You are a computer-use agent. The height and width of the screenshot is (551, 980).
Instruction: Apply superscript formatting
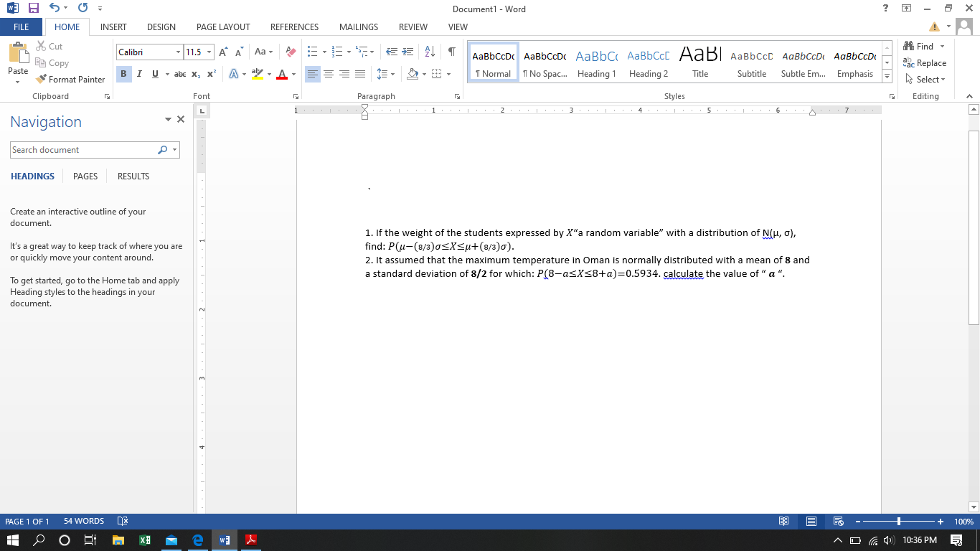pyautogui.click(x=211, y=75)
